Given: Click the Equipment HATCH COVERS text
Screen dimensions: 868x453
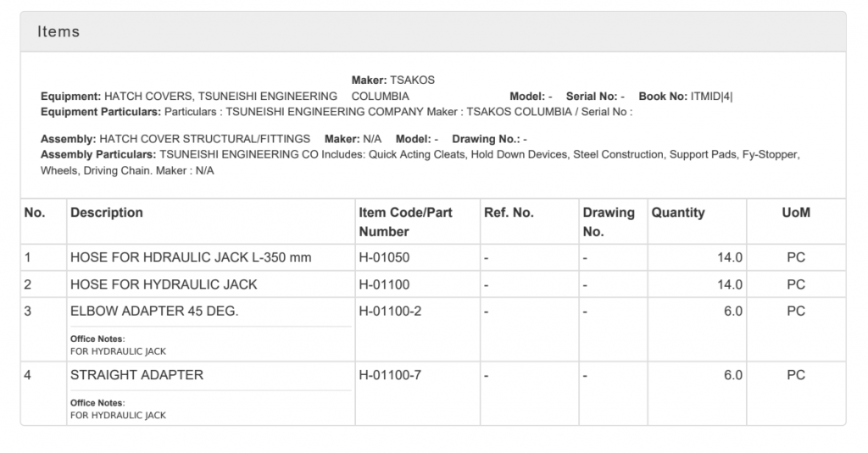Looking at the screenshot, I should [x=220, y=97].
